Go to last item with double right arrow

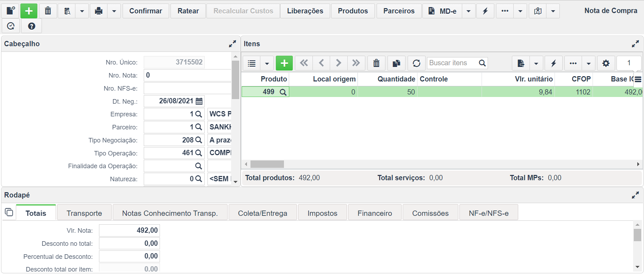[x=356, y=63]
